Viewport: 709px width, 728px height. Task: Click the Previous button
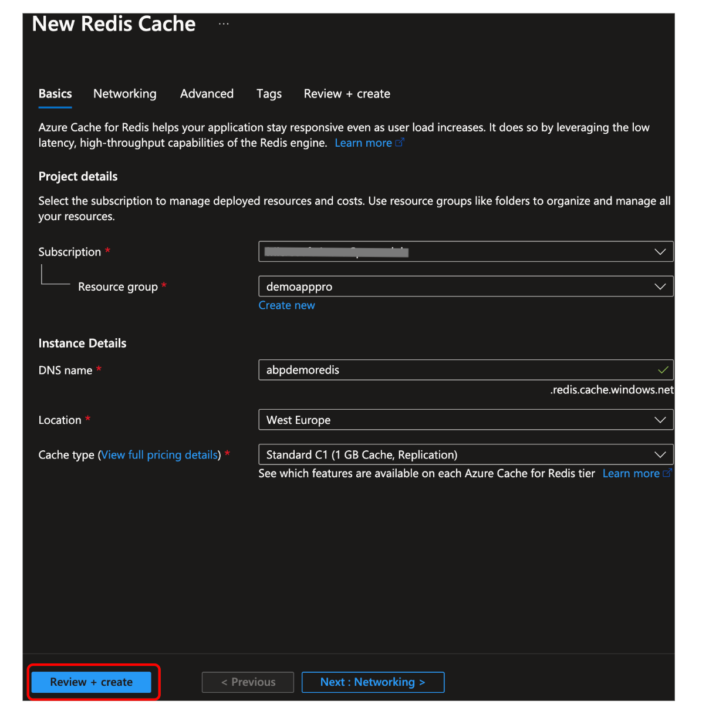pyautogui.click(x=248, y=682)
